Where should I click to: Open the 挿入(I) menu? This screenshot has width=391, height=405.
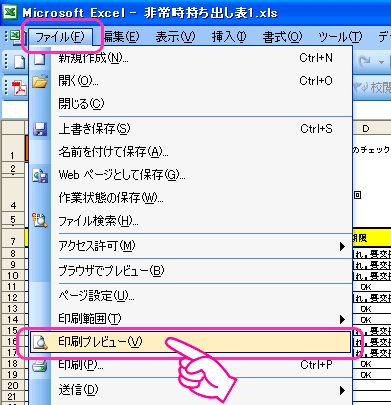click(x=229, y=37)
